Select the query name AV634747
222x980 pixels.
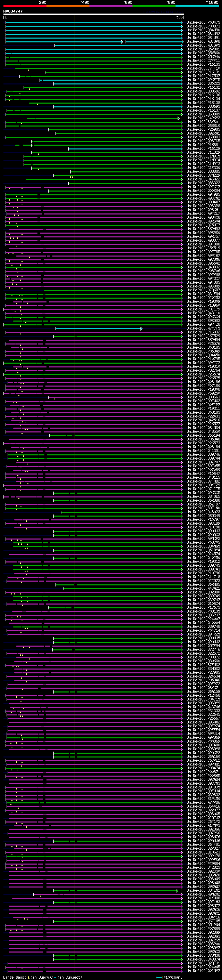(13, 11)
